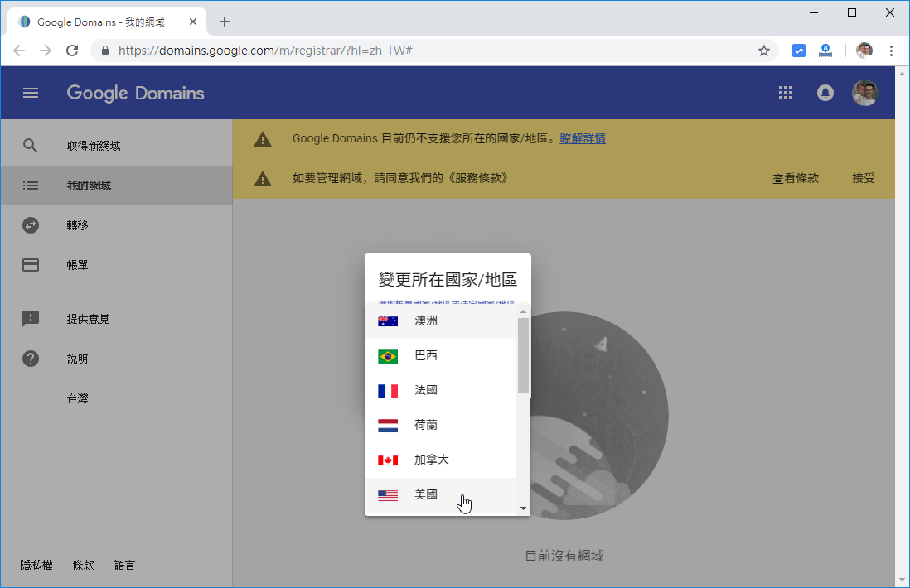The image size is (910, 588).
Task: Select 美國 from the country list
Action: 426,494
